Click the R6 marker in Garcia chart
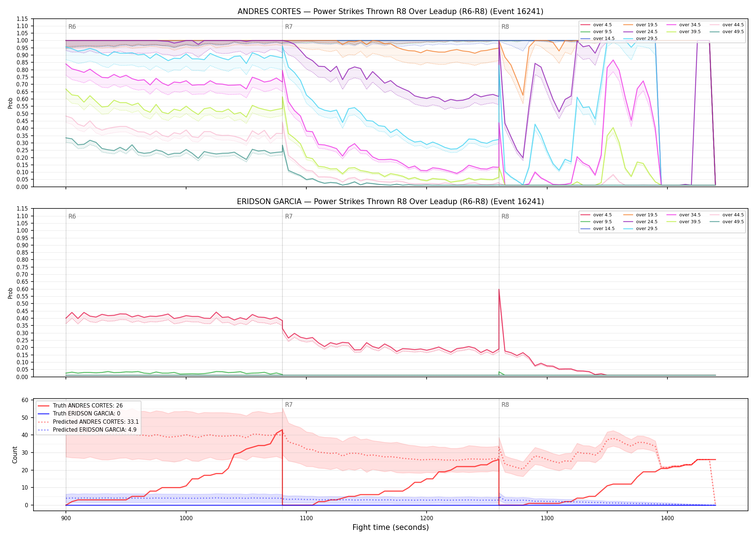 pyautogui.click(x=72, y=216)
